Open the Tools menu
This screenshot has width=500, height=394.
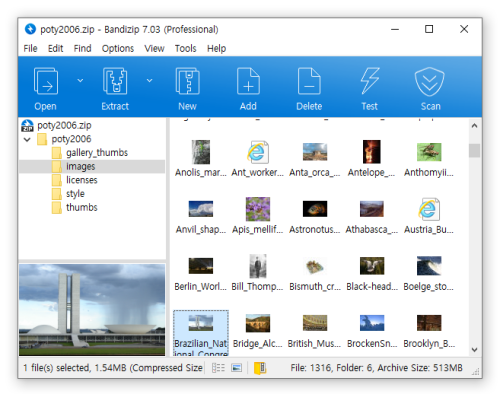[x=186, y=48]
